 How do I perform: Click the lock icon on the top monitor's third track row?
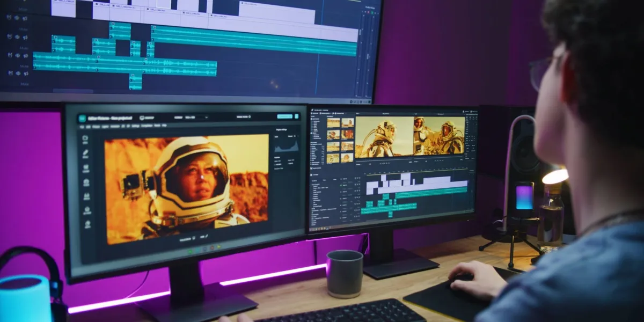(10, 55)
